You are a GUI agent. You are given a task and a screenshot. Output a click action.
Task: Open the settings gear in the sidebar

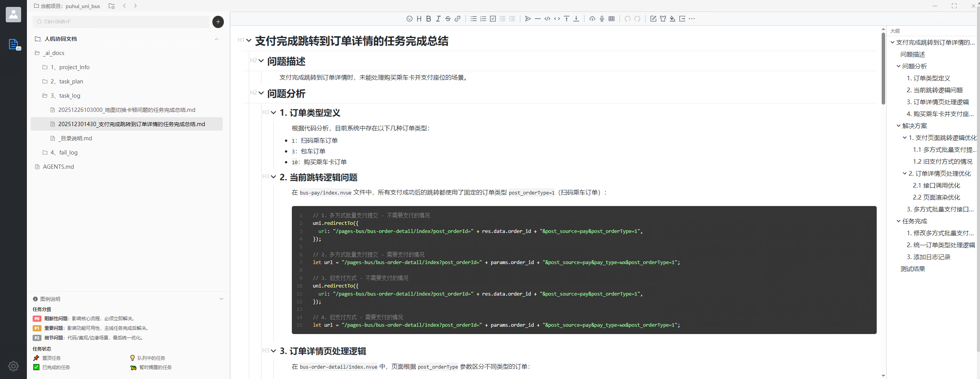point(13,366)
